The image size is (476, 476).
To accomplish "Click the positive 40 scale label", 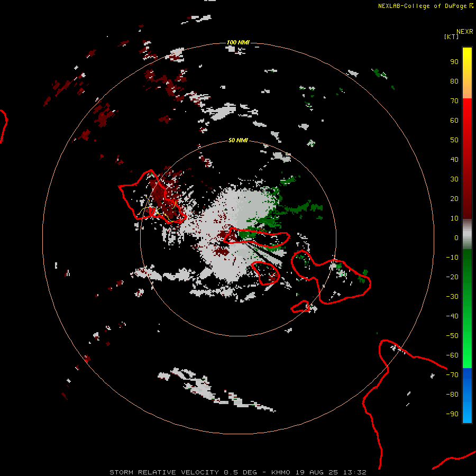I will click(x=454, y=160).
